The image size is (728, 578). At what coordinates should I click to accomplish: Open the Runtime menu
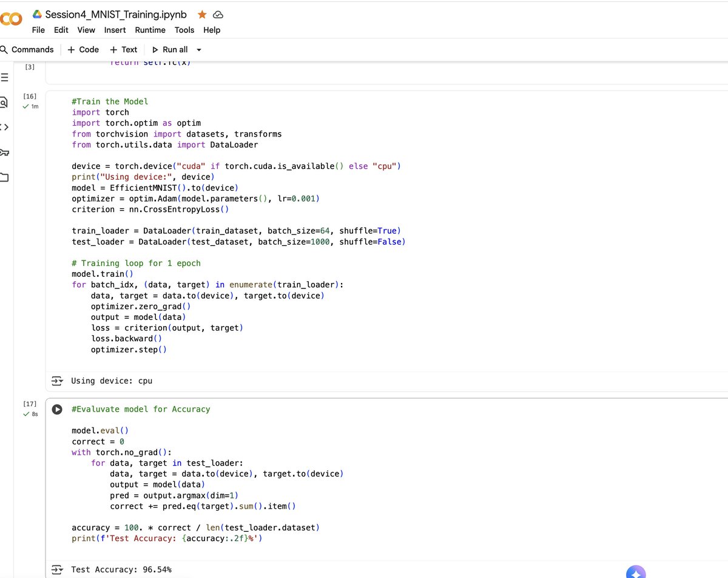click(150, 30)
